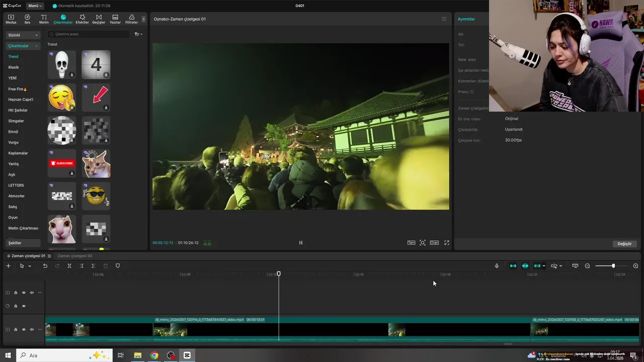Expand the pointer tool mode dropdown
Screen dimensions: 644x362
(30, 266)
